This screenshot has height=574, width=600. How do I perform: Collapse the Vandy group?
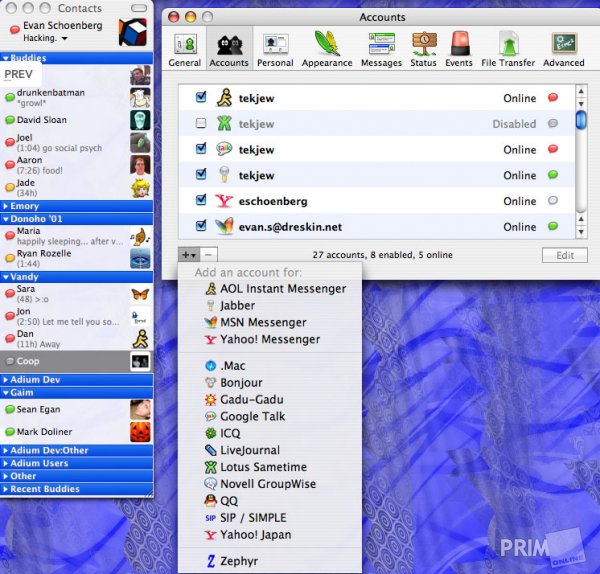(6, 277)
